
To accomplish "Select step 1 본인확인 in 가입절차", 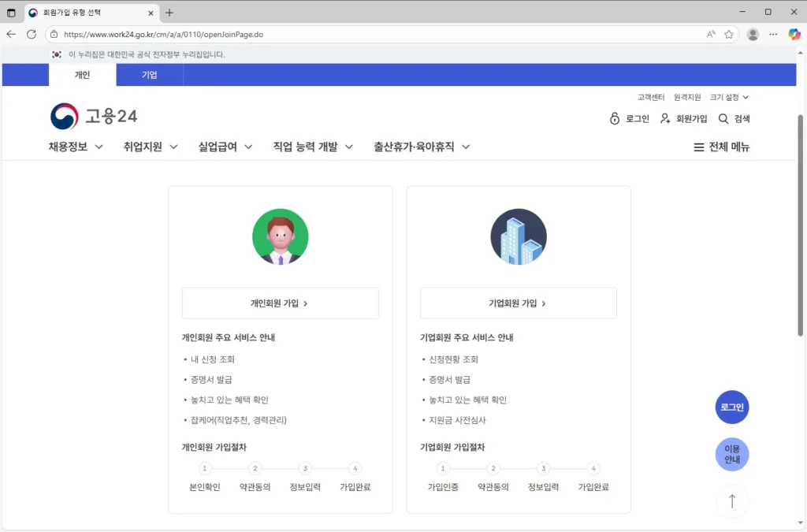I will point(204,477).
